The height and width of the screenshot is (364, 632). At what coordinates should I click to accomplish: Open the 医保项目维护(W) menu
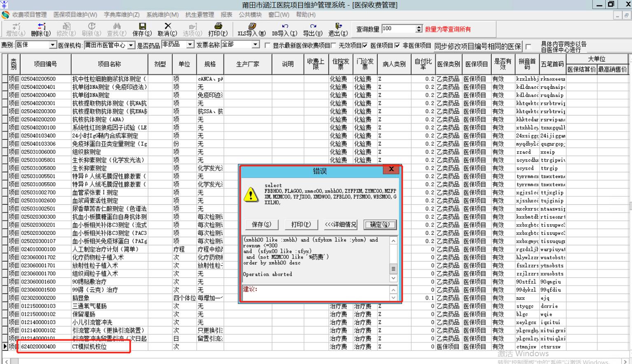point(75,15)
